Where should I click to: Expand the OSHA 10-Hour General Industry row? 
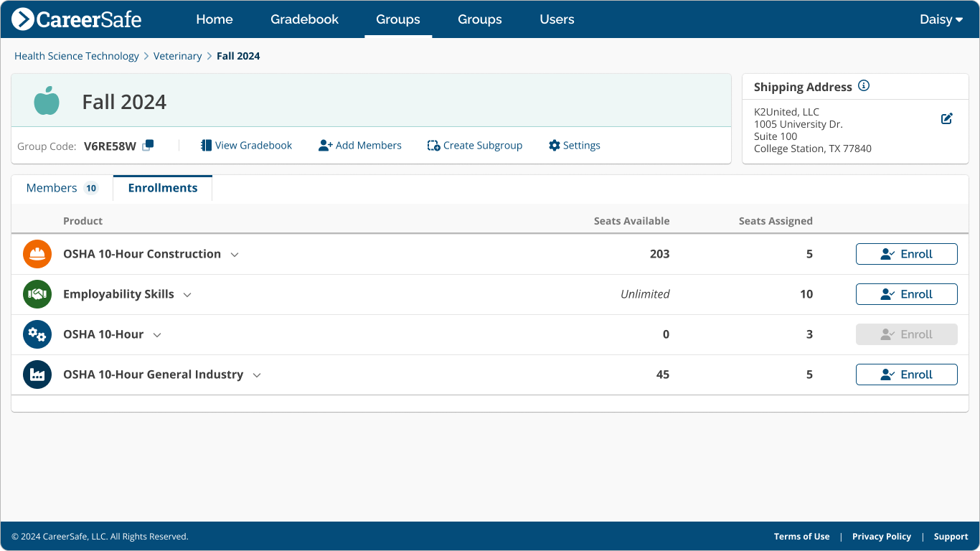pos(257,375)
